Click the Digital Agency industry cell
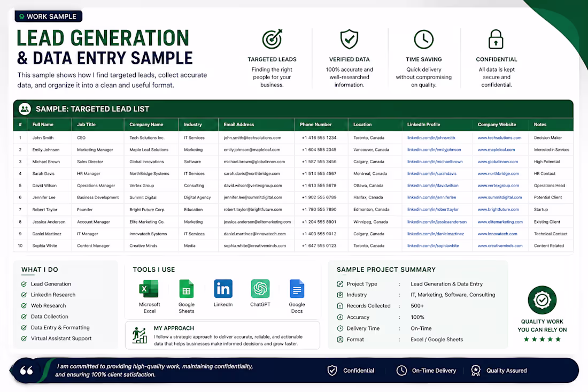588x392 pixels. pyautogui.click(x=197, y=197)
